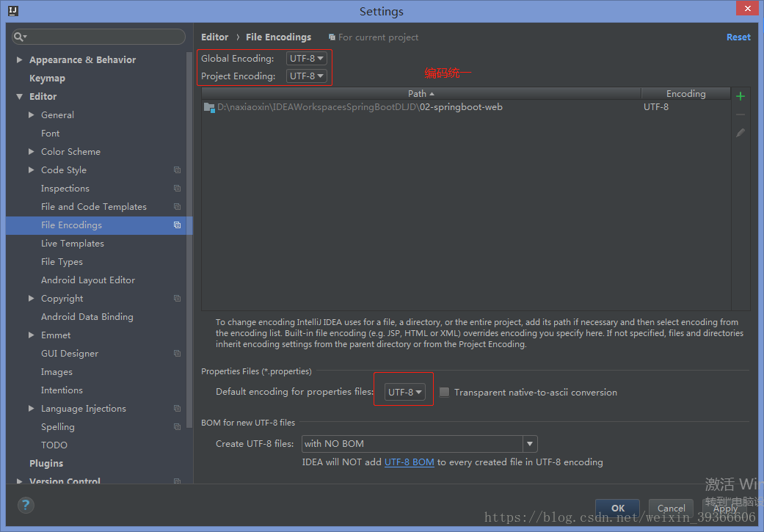Viewport: 764px width, 532px height.
Task: Open the Create UTF-8 files combo box
Action: click(x=420, y=444)
